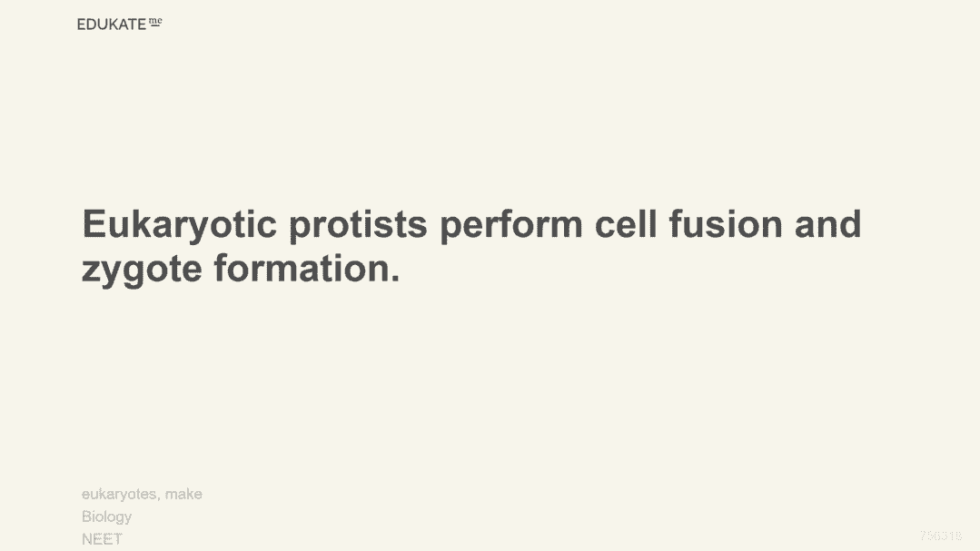Click the word "perform" in the headline

pos(511,224)
